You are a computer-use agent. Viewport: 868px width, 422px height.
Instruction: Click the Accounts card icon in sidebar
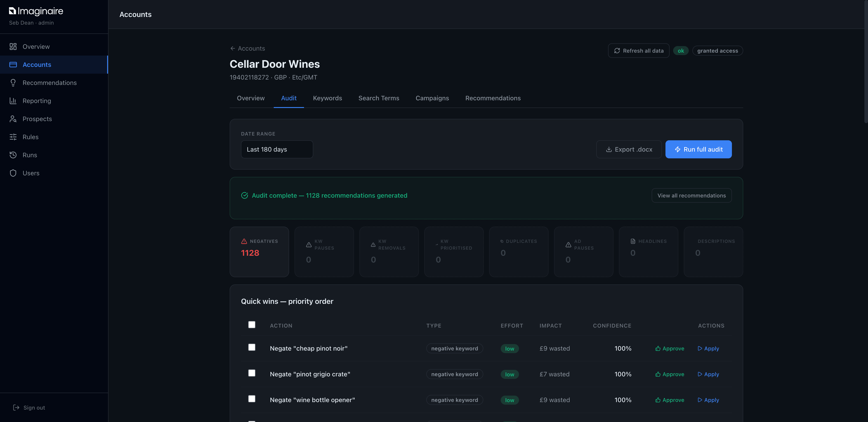(13, 65)
